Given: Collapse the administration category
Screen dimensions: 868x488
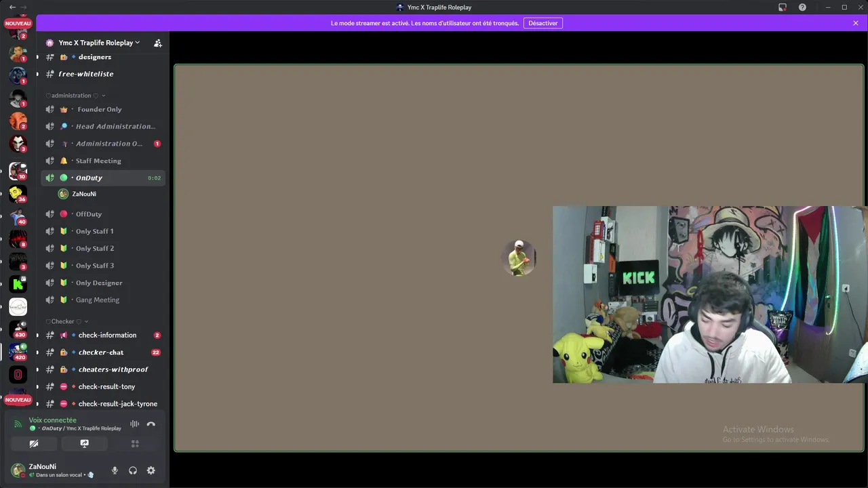Looking at the screenshot, I should [x=75, y=96].
